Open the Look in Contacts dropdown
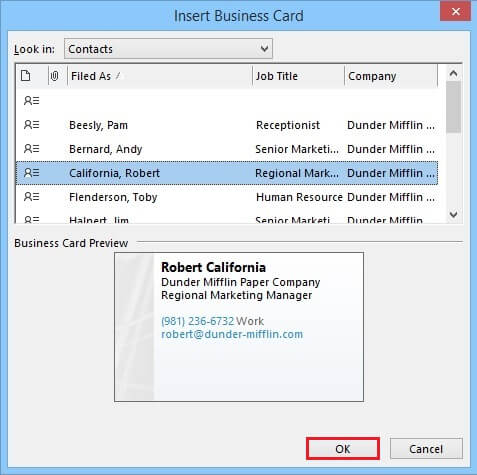The image size is (477, 475). click(x=168, y=49)
